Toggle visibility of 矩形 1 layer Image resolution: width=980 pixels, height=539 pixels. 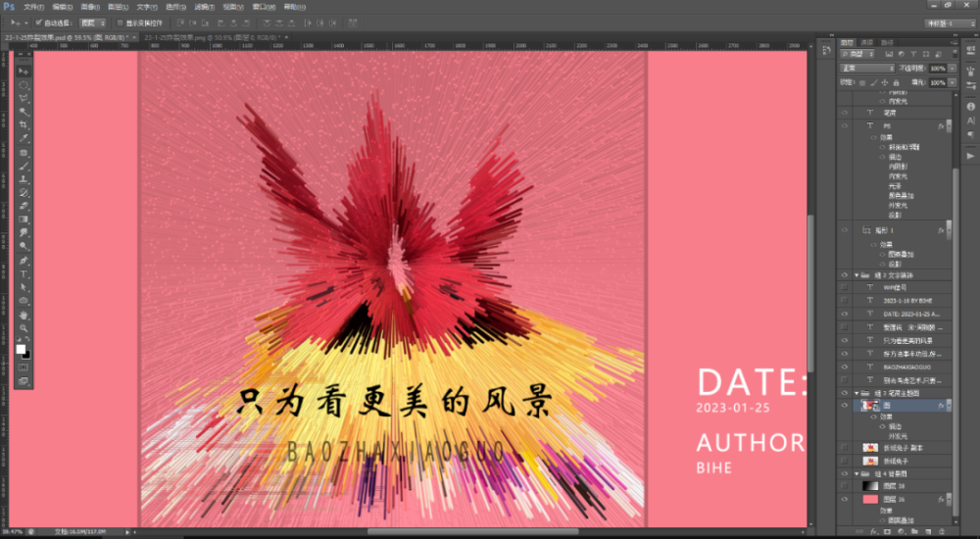click(845, 230)
